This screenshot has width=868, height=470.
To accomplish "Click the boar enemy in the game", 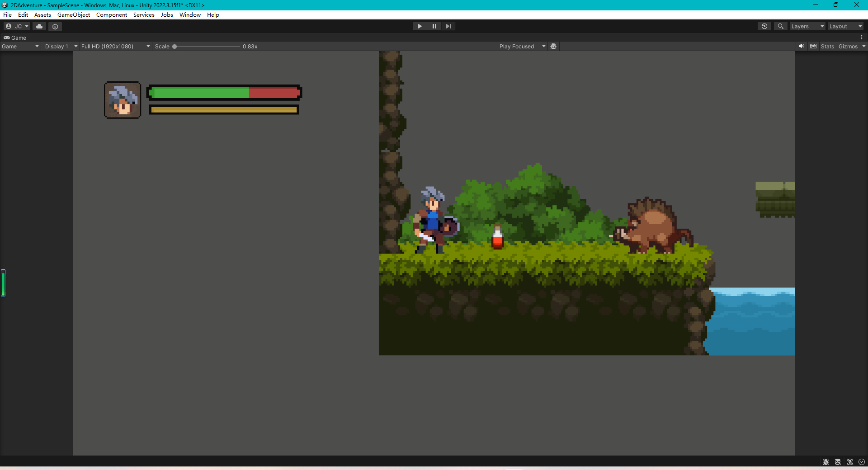I will click(x=652, y=226).
